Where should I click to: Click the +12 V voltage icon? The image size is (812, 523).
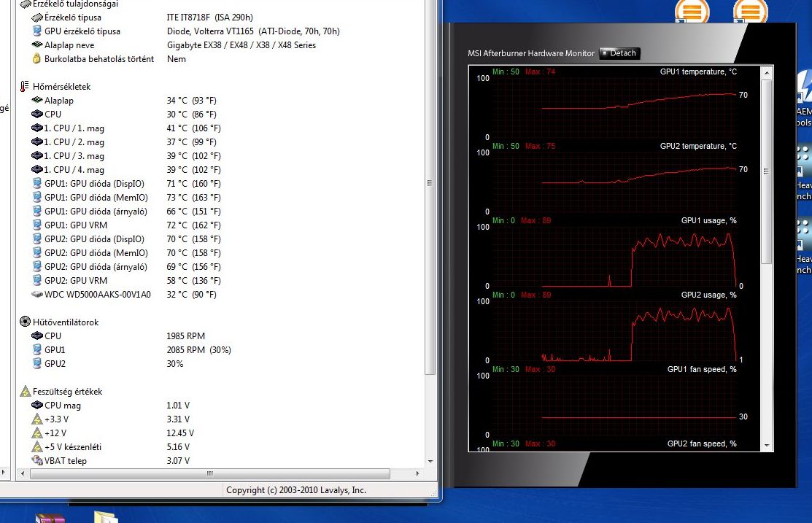tap(36, 433)
